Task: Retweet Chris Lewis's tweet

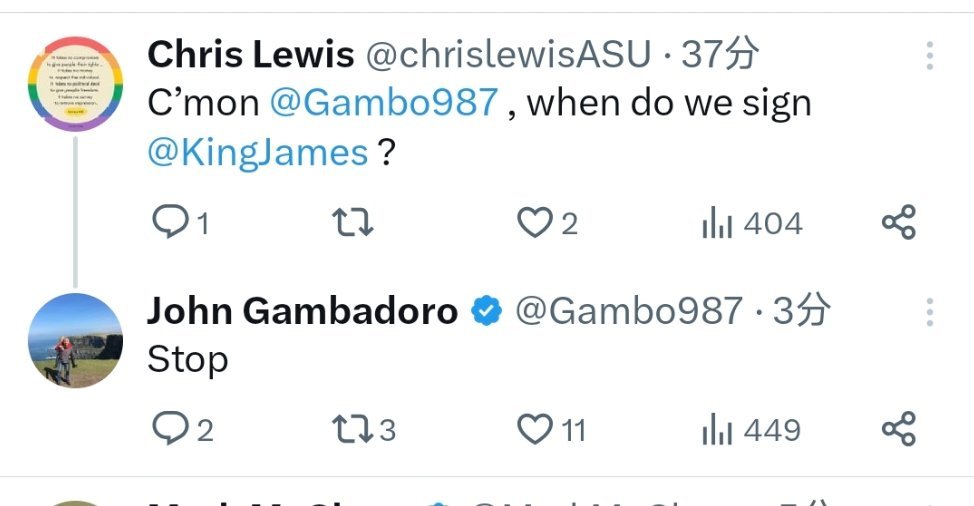Action: coord(352,222)
